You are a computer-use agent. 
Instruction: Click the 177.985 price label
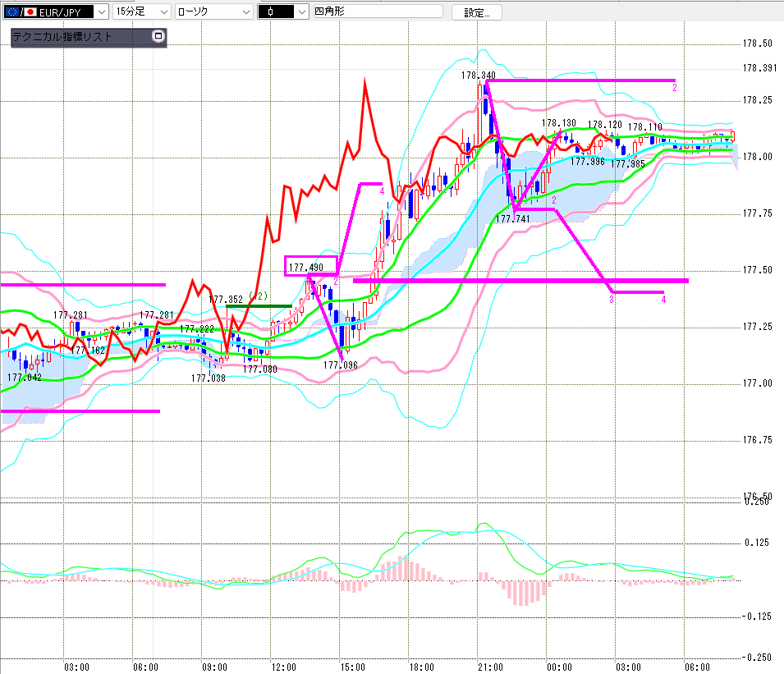(x=628, y=164)
